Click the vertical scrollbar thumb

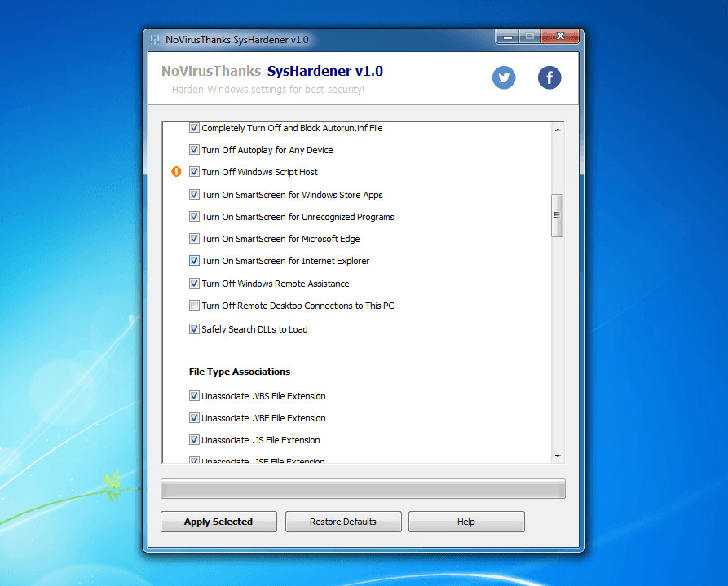pyautogui.click(x=557, y=215)
